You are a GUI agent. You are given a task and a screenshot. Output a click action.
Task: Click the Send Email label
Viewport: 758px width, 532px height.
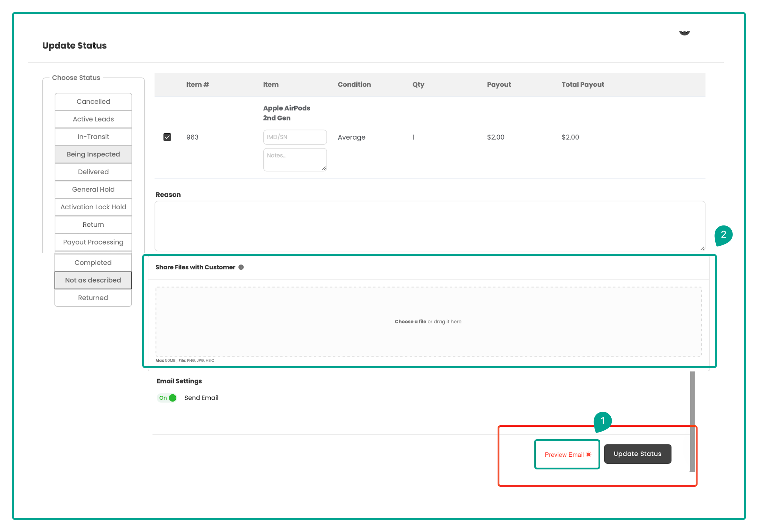tap(201, 398)
